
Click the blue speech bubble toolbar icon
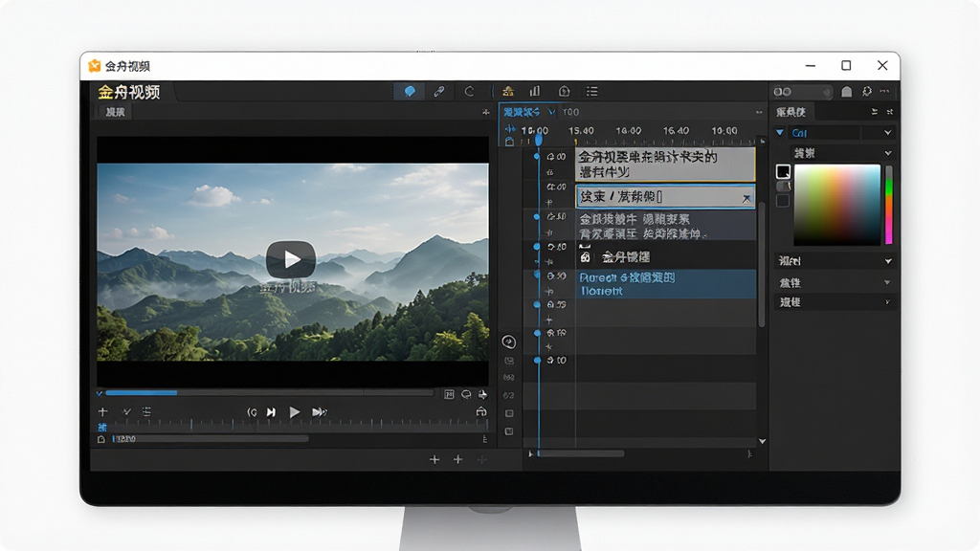click(410, 91)
